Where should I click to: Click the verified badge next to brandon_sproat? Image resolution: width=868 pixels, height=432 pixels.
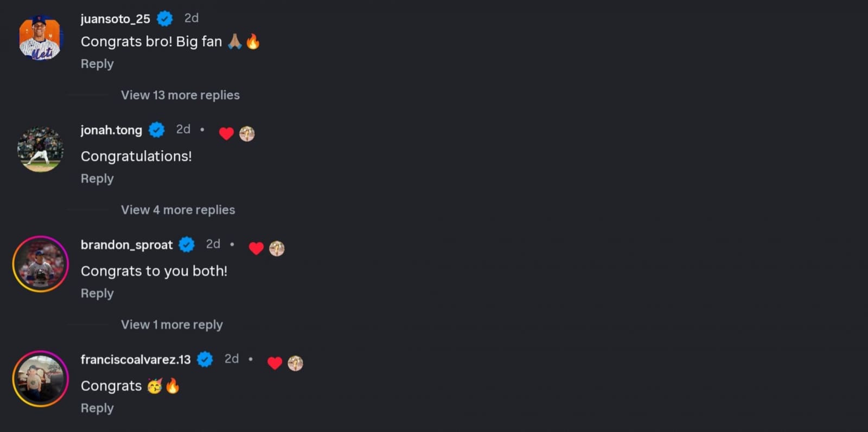(x=187, y=245)
